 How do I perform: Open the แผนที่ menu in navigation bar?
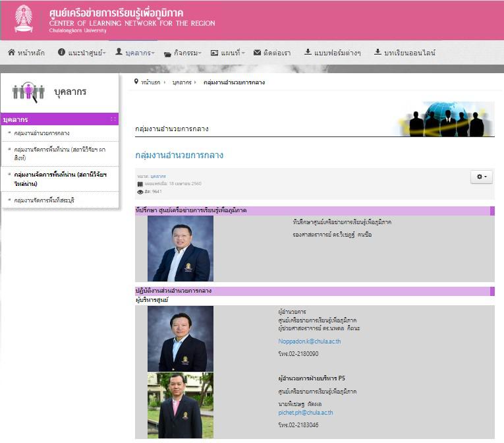(x=228, y=53)
